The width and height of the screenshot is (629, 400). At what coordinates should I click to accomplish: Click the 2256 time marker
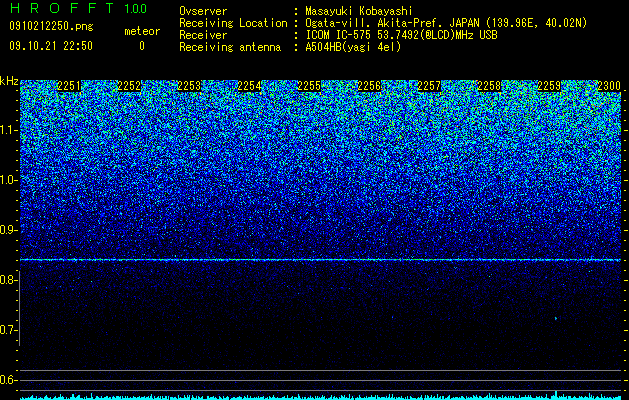(369, 86)
